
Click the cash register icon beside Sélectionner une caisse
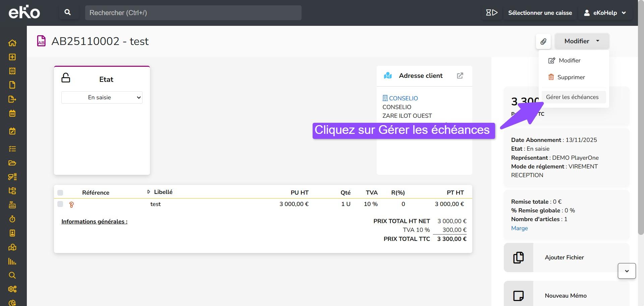[x=491, y=13]
